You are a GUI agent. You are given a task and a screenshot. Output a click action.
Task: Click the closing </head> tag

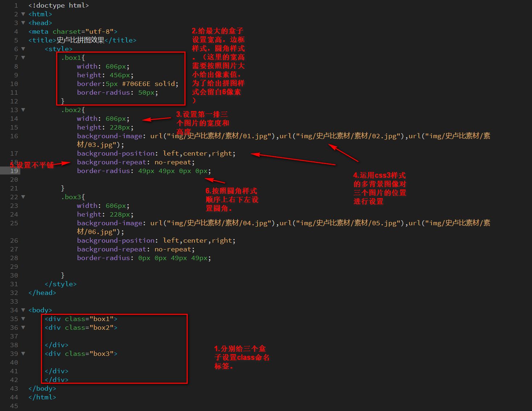(x=42, y=293)
